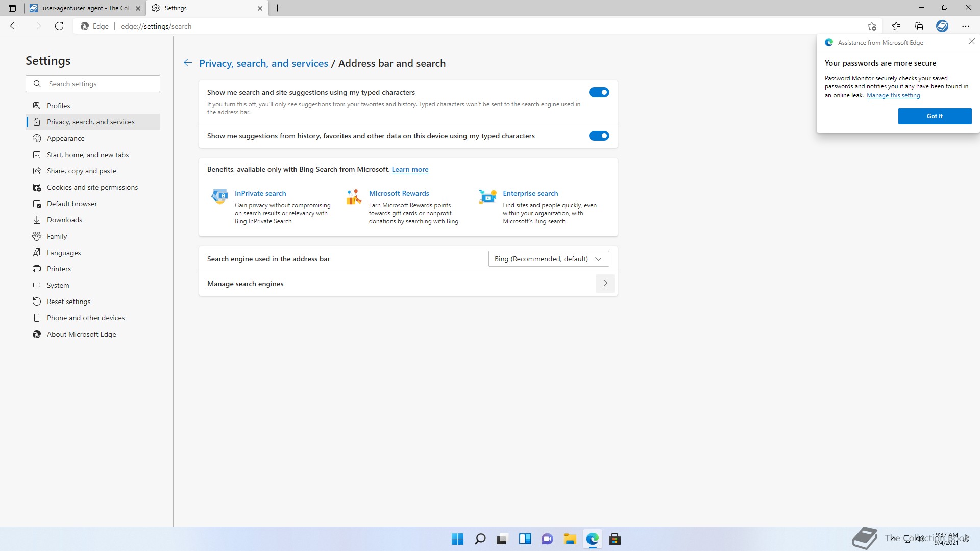The width and height of the screenshot is (980, 551).
Task: Select Privacy, search, and services in sidebar
Action: tap(93, 122)
